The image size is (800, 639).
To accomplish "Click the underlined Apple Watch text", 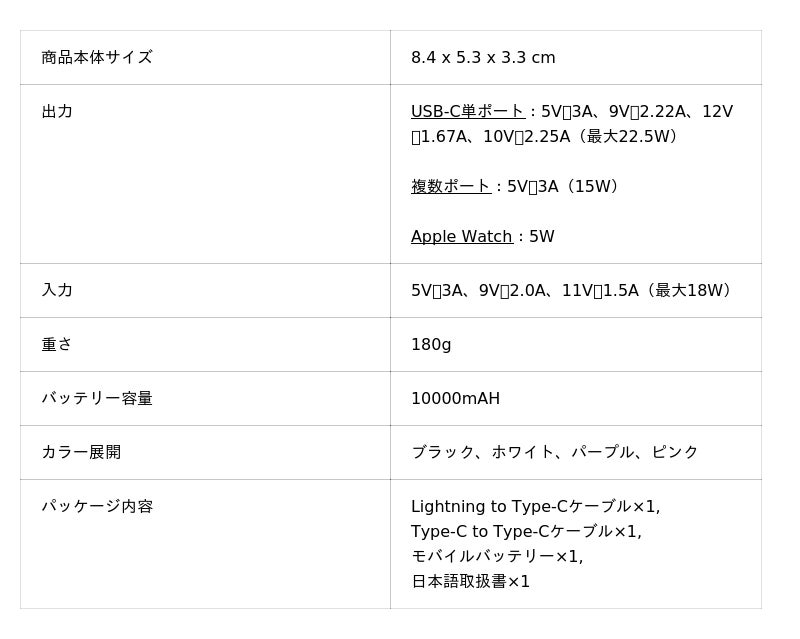I will [461, 236].
